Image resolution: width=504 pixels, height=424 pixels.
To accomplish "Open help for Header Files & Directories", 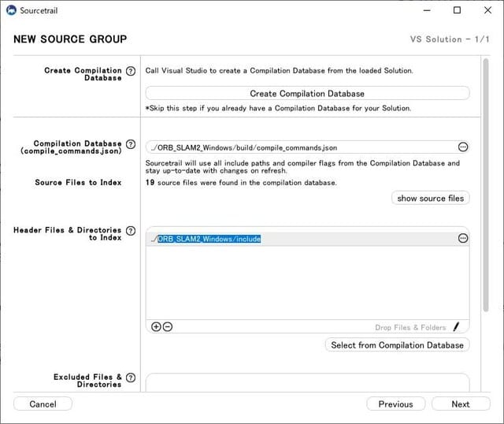I will click(131, 230).
